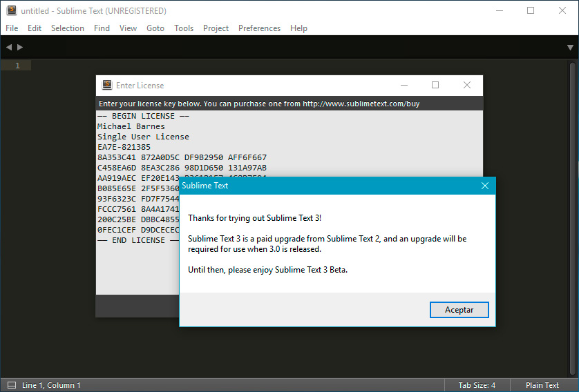Click the Aceptar button in the dialog
This screenshot has height=392, width=579.
pos(459,310)
